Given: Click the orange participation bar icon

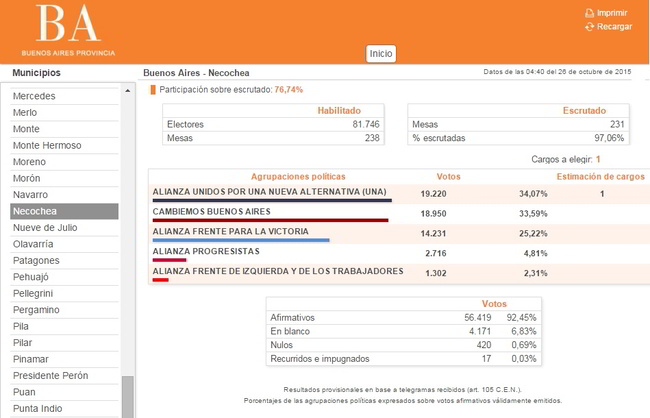Looking at the screenshot, I should click(x=153, y=90).
